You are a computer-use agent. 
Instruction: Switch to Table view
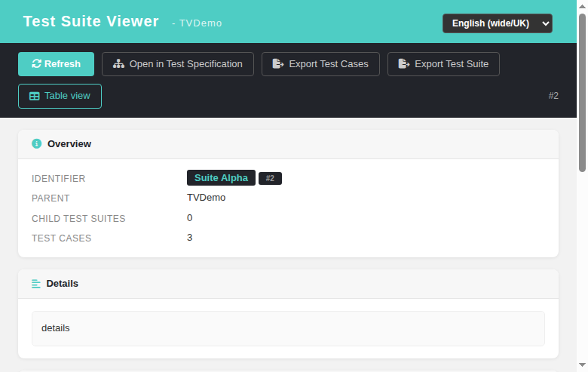60,96
